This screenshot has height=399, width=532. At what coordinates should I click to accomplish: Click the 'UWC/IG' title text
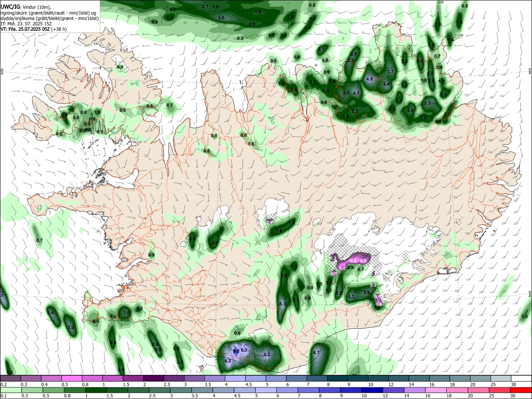[x=10, y=7]
